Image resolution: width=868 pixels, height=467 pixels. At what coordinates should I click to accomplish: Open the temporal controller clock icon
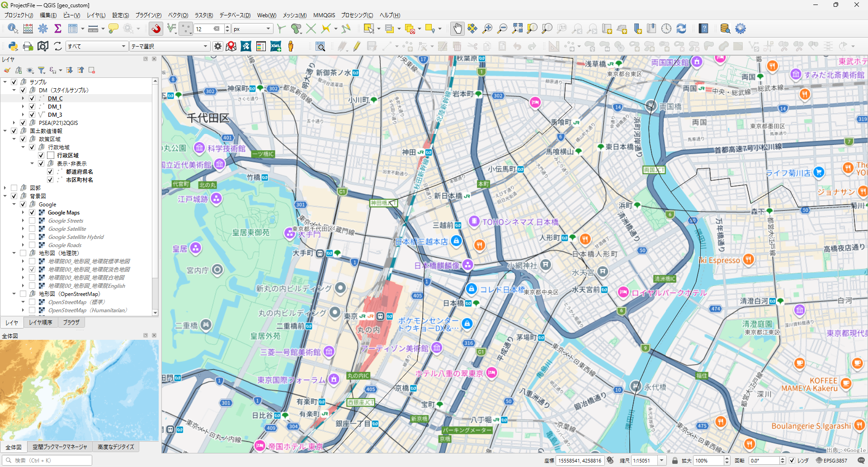pos(666,29)
